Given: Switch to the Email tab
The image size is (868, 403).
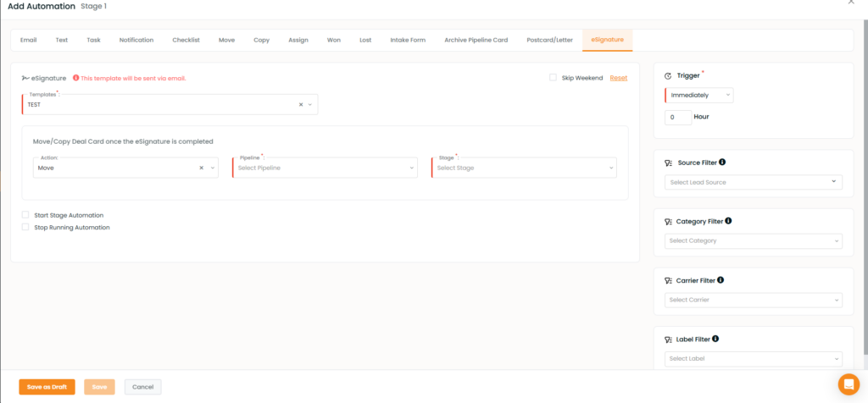Looking at the screenshot, I should 28,40.
